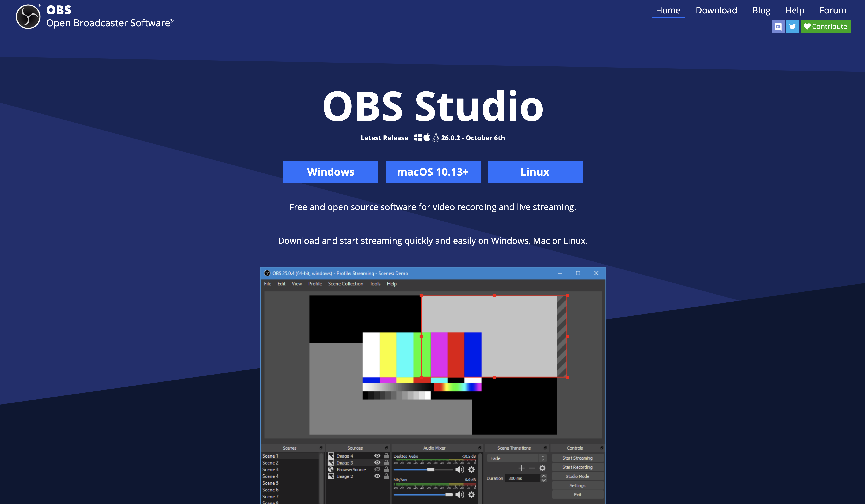Screen dimensions: 865x504
Task: Click the OBS logo in the header
Action: click(x=28, y=16)
